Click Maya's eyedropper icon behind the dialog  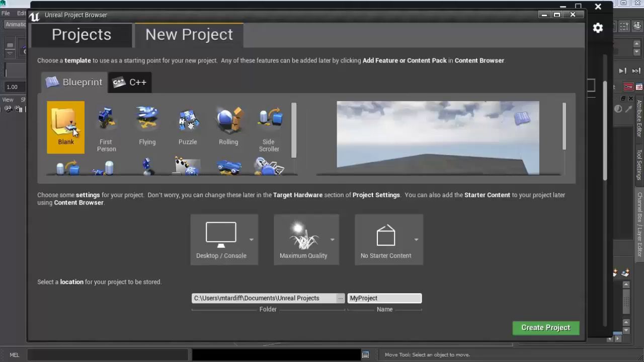629,109
